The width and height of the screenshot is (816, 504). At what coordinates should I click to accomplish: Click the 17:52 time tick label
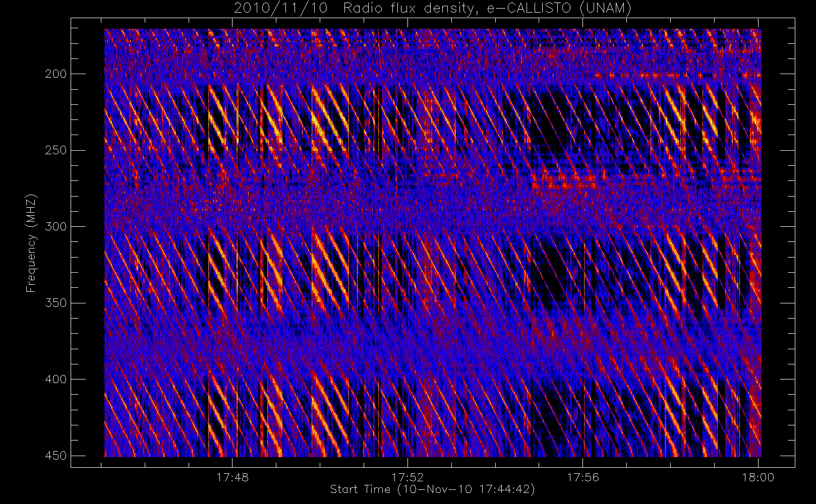407,477
